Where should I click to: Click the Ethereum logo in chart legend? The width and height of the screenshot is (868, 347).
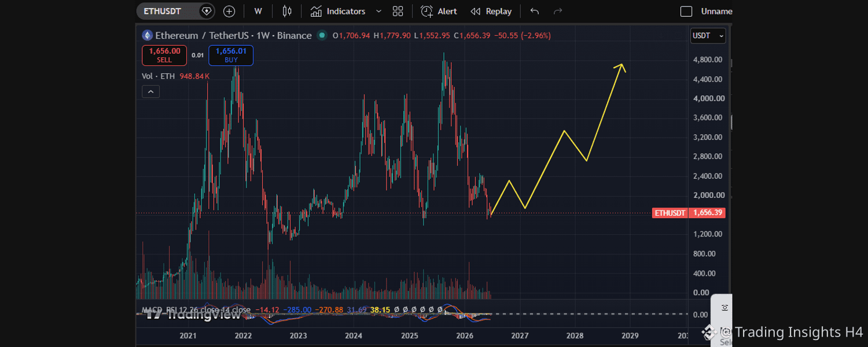click(147, 35)
